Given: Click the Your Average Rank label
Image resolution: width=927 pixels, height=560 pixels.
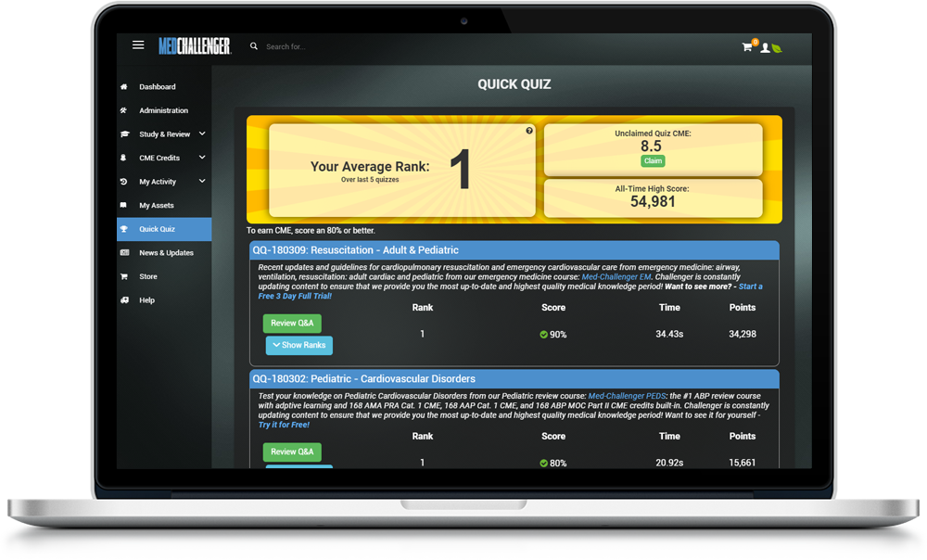Looking at the screenshot, I should coord(370,167).
